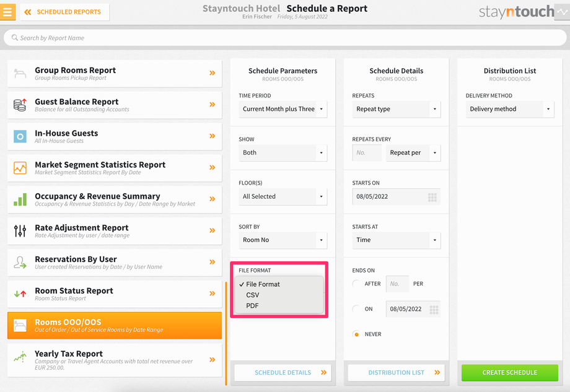The width and height of the screenshot is (570, 392).
Task: Open In-House Guests via its arrows
Action: click(x=213, y=136)
